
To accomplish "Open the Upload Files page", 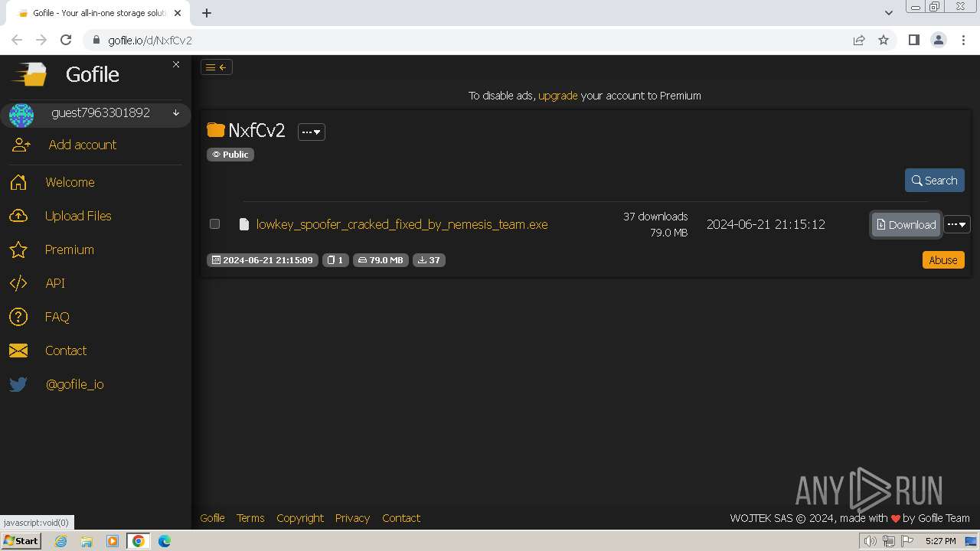I will click(x=78, y=216).
